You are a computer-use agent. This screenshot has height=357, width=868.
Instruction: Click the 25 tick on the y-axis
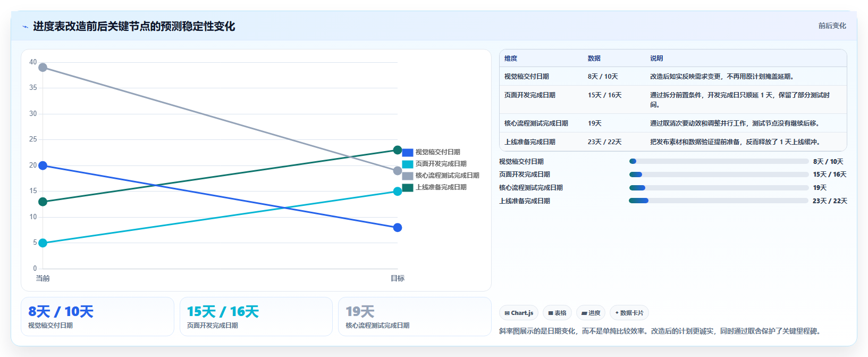pos(33,139)
